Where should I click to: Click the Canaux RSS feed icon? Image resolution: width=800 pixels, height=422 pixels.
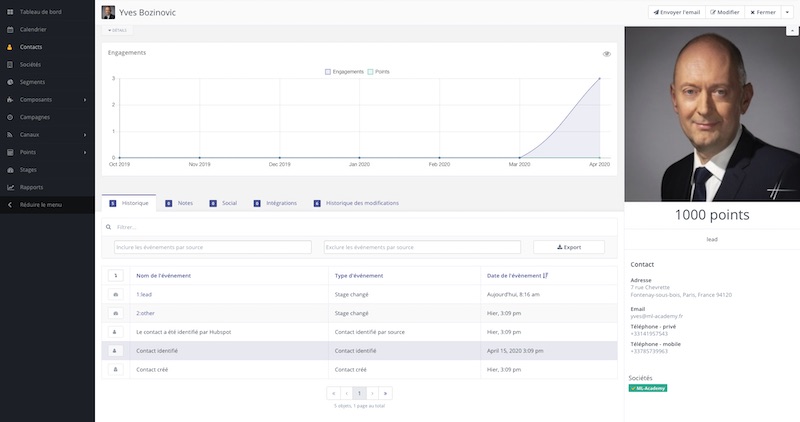[10, 135]
